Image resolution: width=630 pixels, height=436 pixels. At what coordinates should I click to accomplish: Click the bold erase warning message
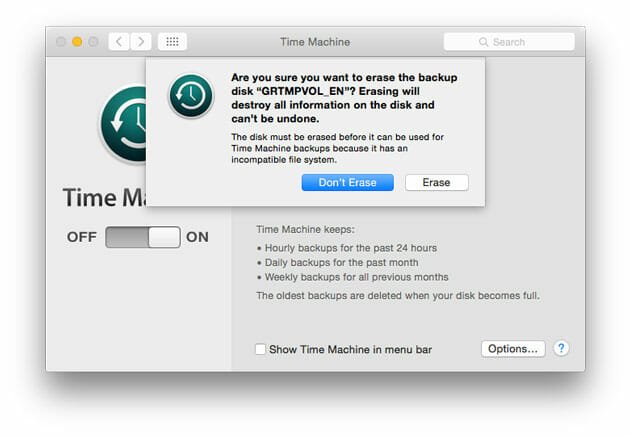click(x=344, y=98)
